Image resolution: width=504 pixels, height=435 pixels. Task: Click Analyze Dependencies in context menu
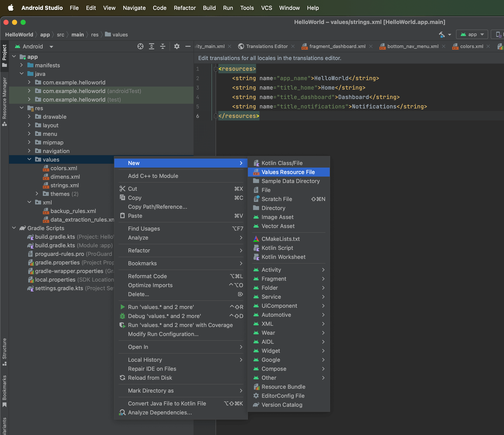click(x=181, y=412)
